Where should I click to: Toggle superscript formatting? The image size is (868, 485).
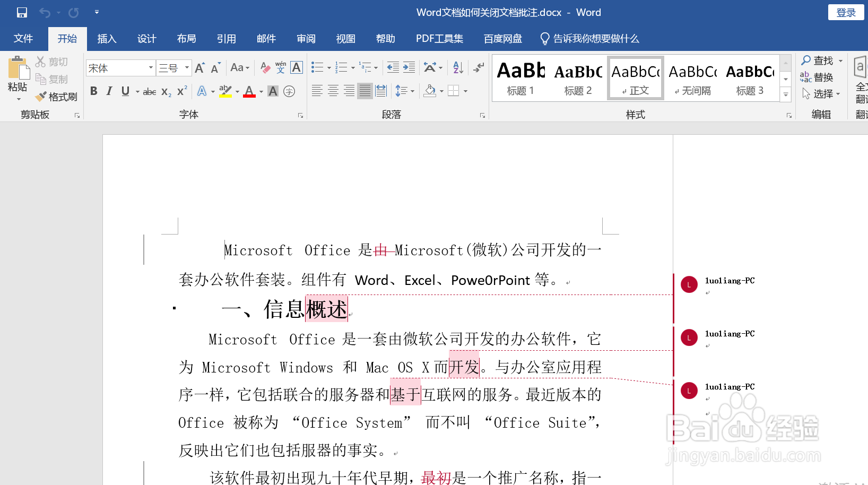click(x=182, y=91)
